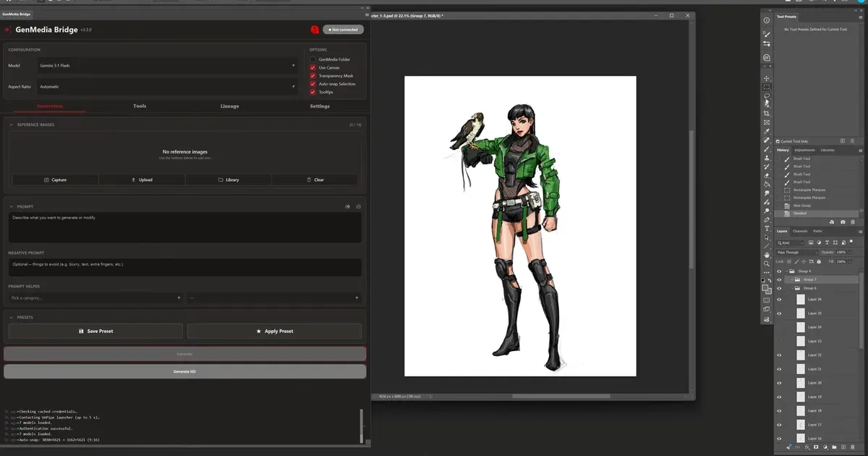Viewport: 868px width, 456px height.
Task: Create new tool preset icon
Action: [x=843, y=140]
